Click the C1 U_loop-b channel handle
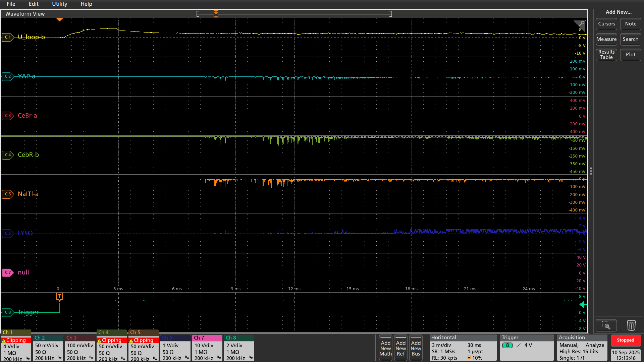Screen dimensions: 644x362 (x=7, y=37)
